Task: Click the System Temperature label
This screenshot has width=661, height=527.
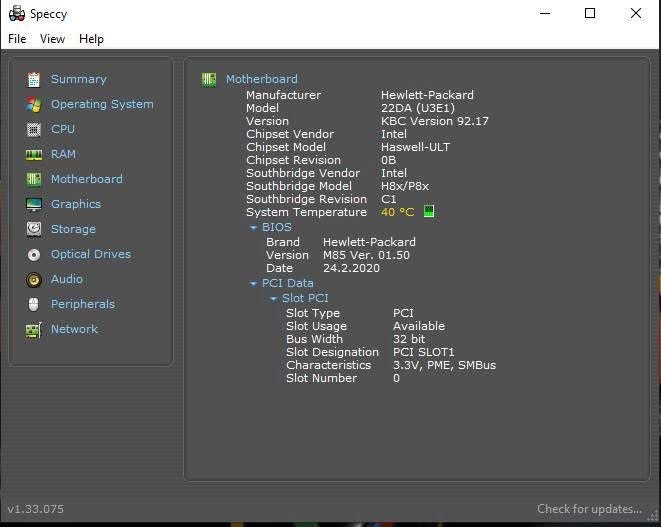Action: point(306,212)
